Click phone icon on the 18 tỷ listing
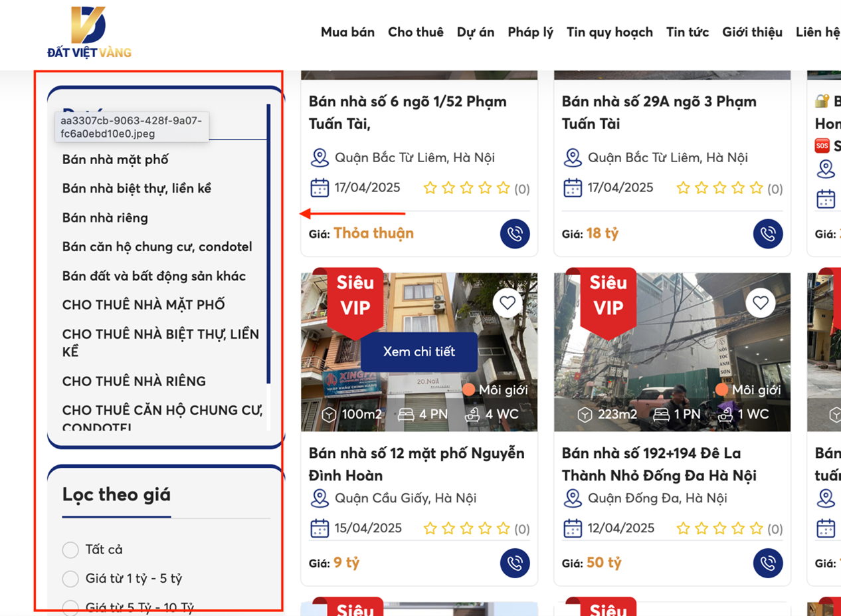 point(768,234)
